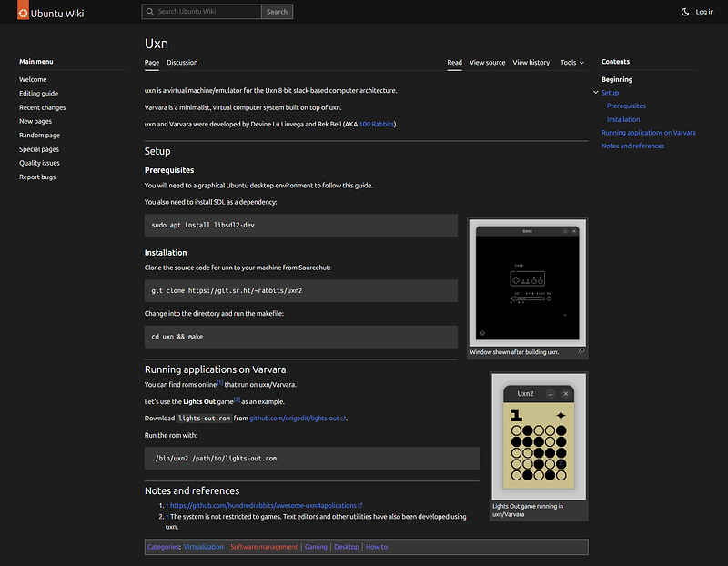
Task: Jump to Running applications on Varvara
Action: [x=648, y=133]
